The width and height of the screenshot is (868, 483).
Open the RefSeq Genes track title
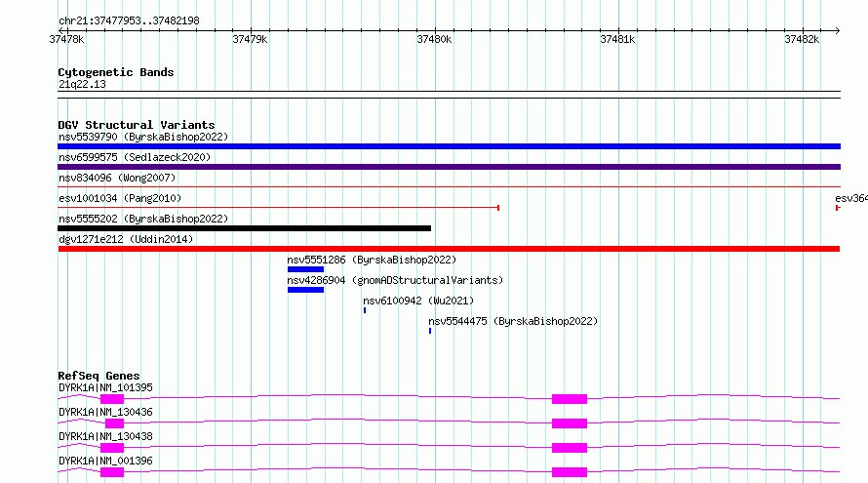tap(99, 376)
